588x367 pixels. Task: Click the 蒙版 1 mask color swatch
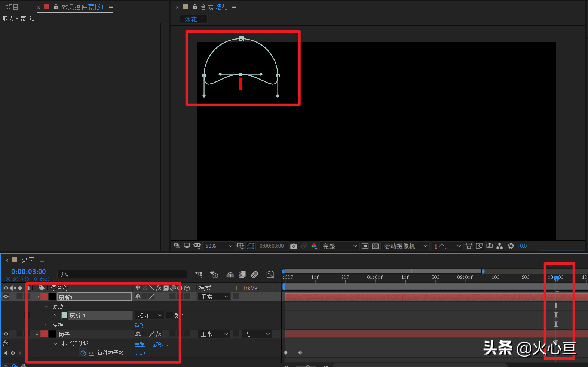pyautogui.click(x=64, y=315)
